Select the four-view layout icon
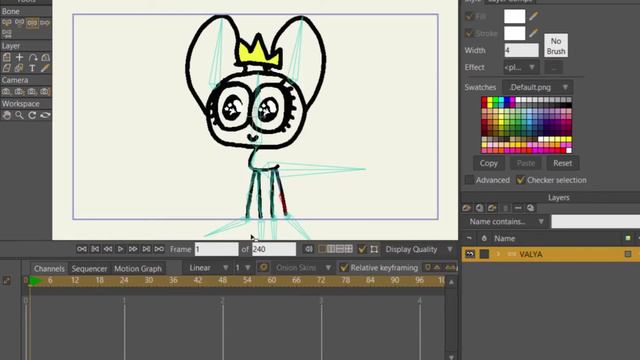 349,249
